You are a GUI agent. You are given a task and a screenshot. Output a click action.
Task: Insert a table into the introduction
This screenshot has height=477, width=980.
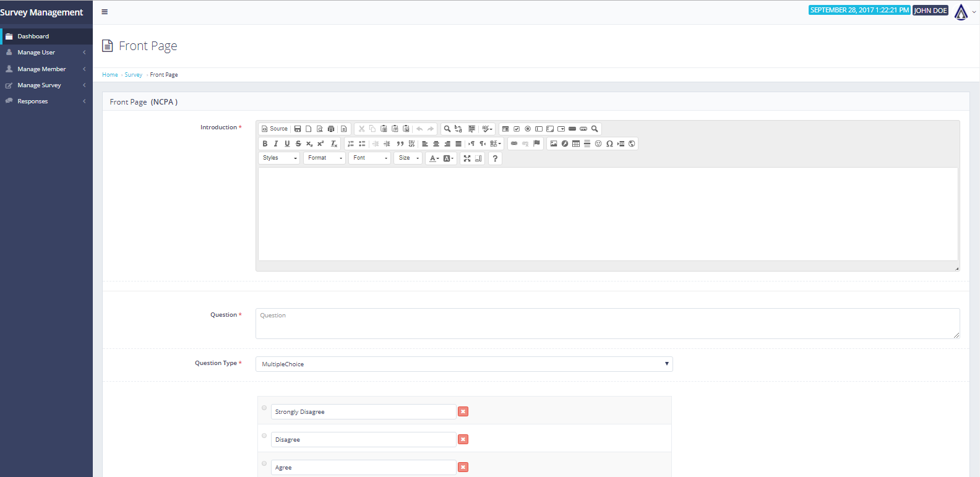pos(576,144)
